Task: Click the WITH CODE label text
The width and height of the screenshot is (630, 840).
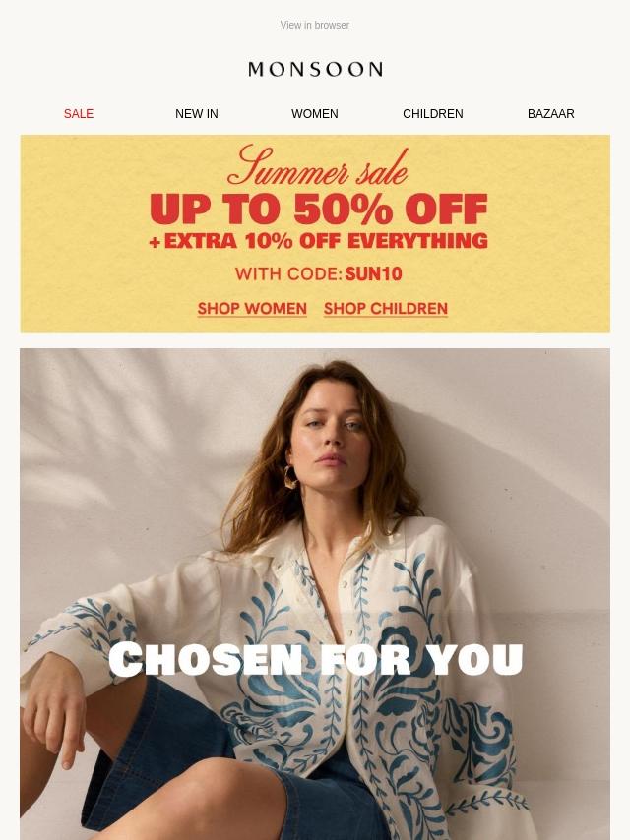Action: click(288, 274)
